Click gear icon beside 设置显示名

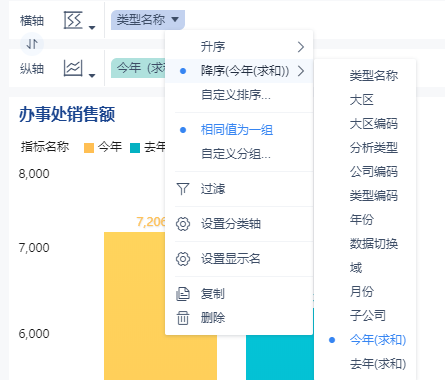(183, 259)
